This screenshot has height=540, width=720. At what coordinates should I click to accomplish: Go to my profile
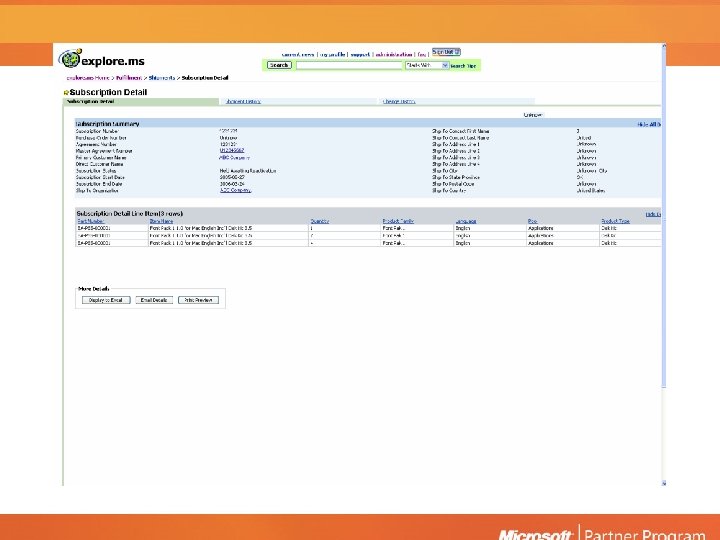[x=332, y=55]
